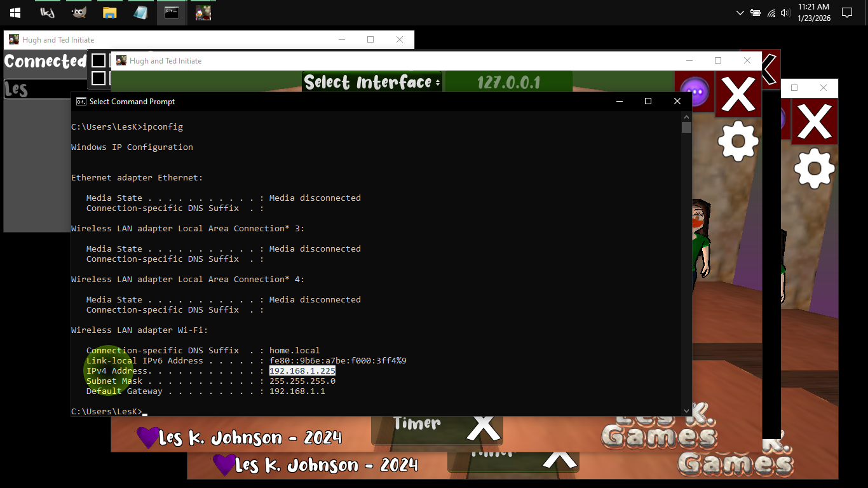Click the purple heart beside Les K. Johnson
The height and width of the screenshot is (488, 868).
coord(147,437)
